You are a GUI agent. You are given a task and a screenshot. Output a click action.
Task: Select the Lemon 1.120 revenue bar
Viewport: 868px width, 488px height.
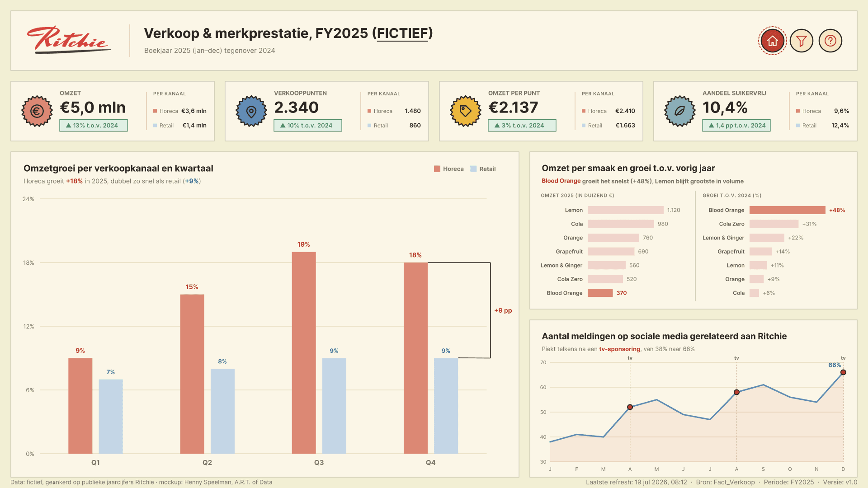click(x=626, y=210)
